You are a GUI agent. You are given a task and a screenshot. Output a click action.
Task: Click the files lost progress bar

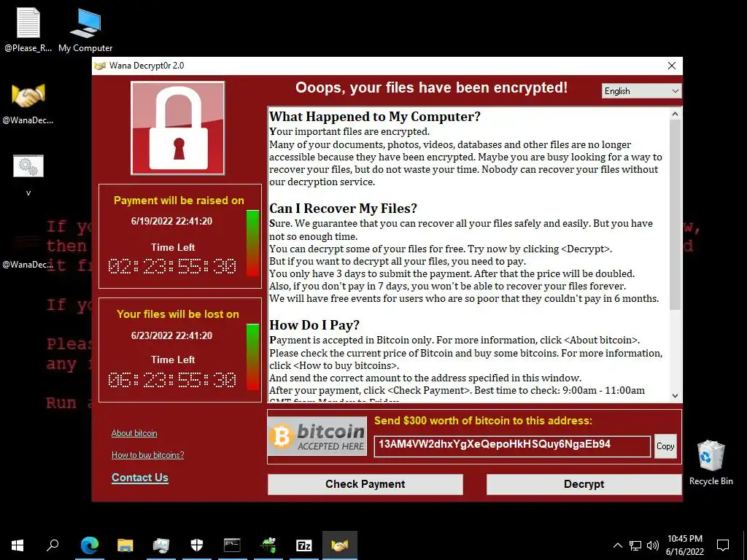253,357
